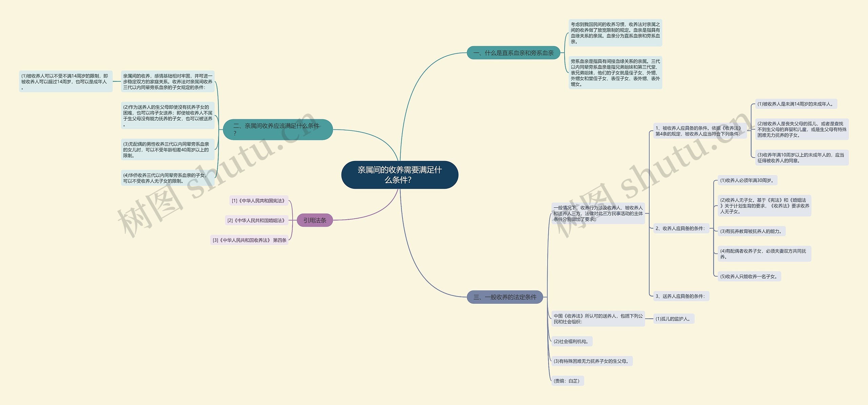This screenshot has width=868, height=405.
Task: Click the 3、送养人应具备的条件 node
Action: pyautogui.click(x=681, y=296)
